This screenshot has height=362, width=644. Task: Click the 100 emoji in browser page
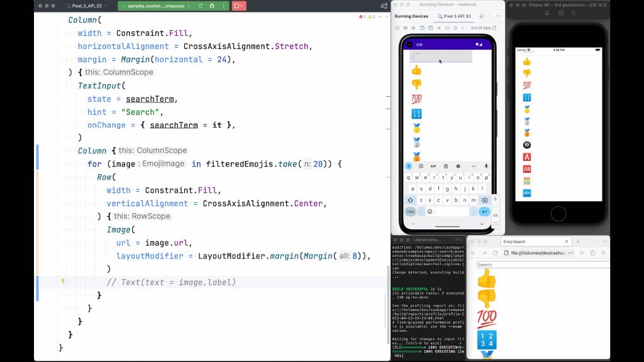click(x=487, y=319)
